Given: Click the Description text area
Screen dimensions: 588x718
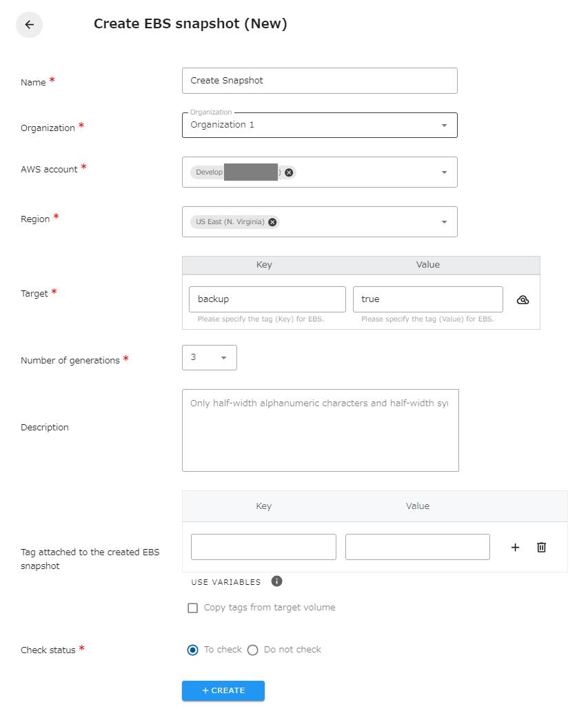Looking at the screenshot, I should click(x=319, y=430).
